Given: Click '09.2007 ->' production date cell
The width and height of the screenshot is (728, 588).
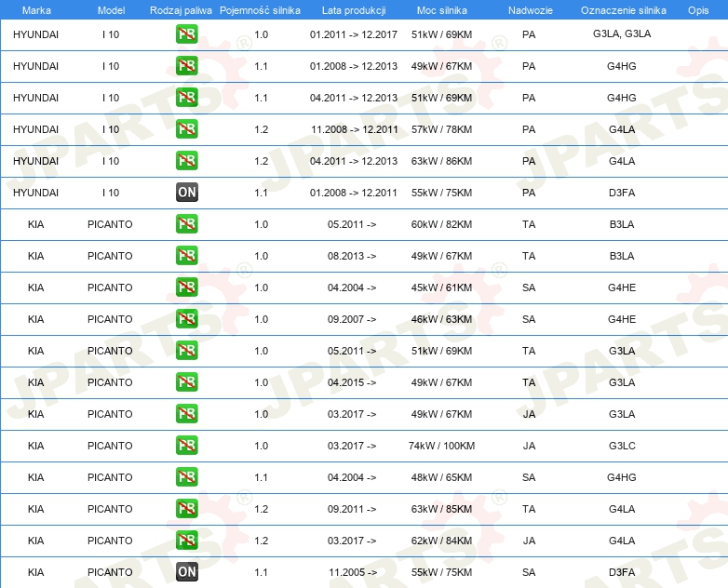Looking at the screenshot, I should (352, 319).
